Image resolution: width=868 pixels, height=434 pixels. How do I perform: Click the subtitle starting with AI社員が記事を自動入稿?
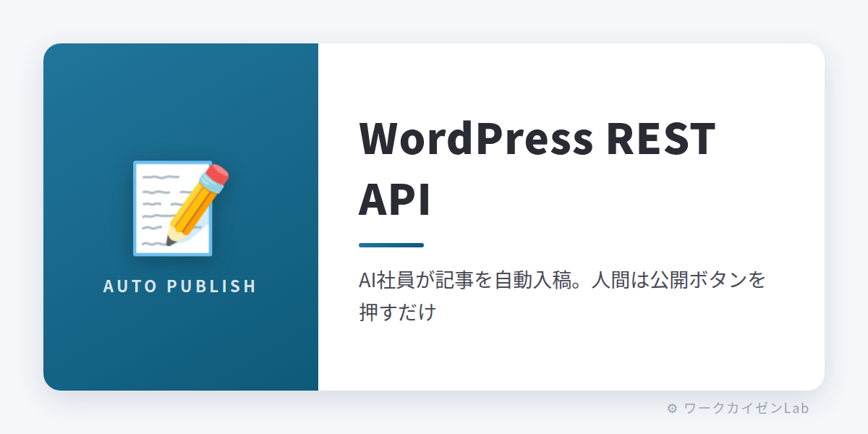562,297
